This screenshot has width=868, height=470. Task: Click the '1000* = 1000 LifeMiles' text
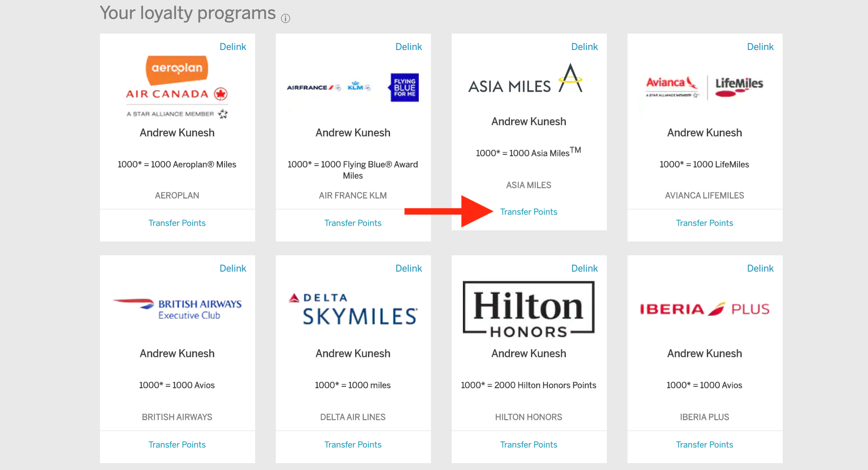tap(705, 164)
